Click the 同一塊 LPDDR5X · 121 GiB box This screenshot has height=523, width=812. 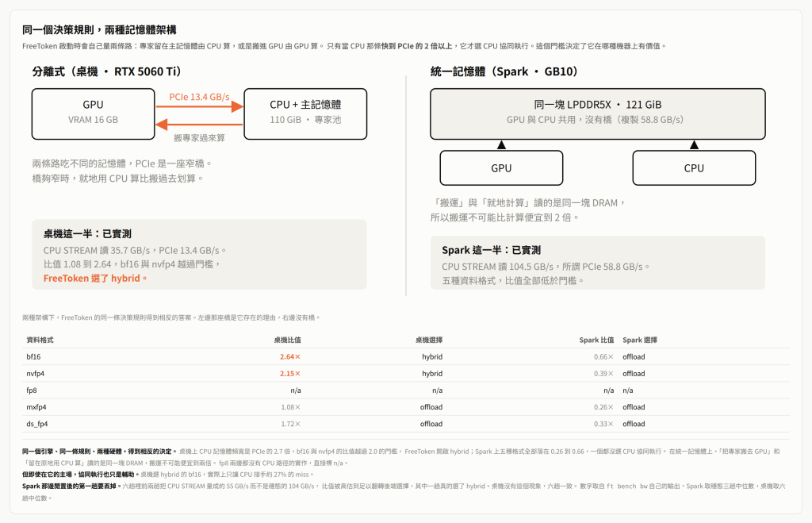[598, 114]
